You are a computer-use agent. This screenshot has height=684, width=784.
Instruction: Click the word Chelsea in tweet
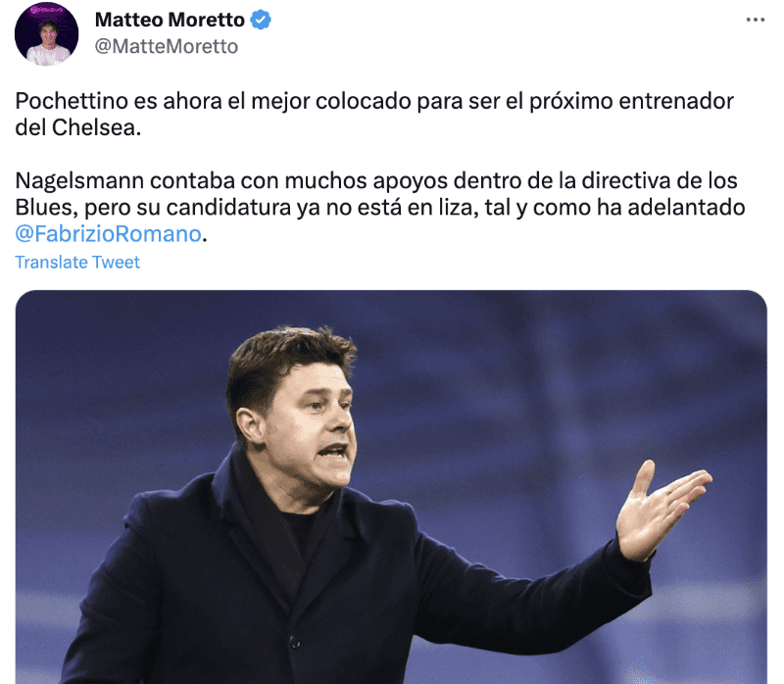click(94, 127)
